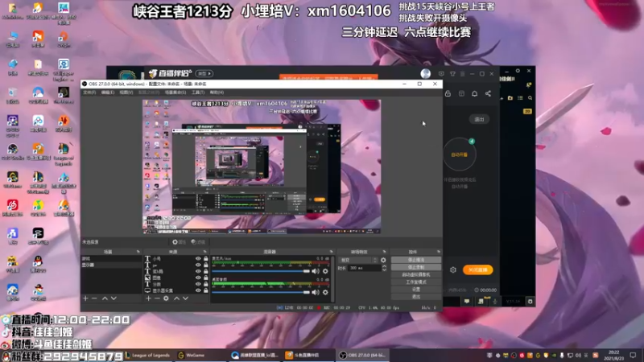Toggle visibility eye for 显示器采集 source
Screen dimensions: 644x362
(198, 290)
